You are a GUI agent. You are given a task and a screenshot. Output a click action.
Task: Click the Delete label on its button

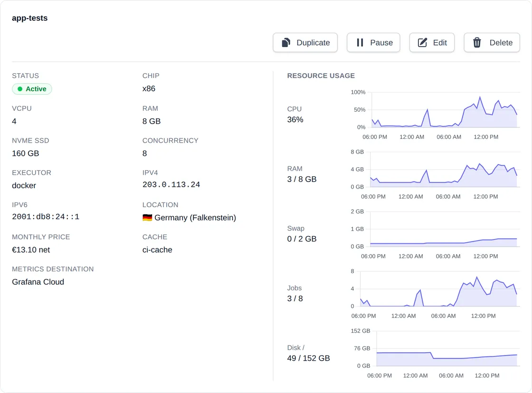tap(501, 42)
